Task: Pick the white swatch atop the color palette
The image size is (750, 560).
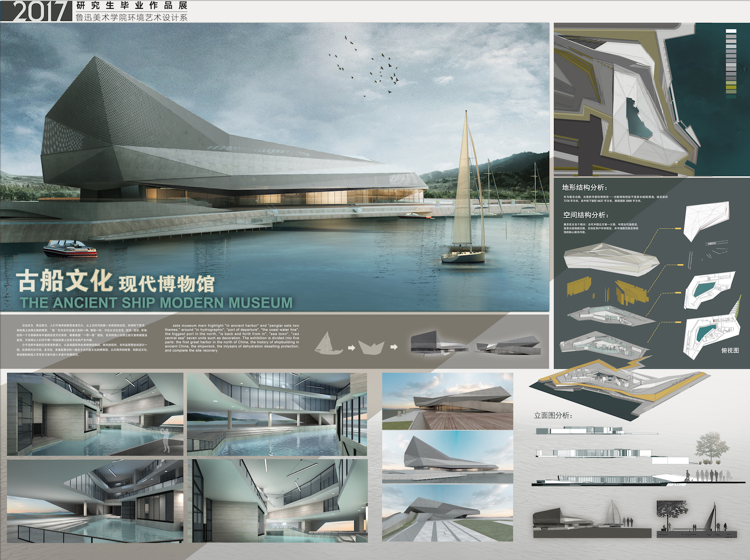Action: [x=731, y=31]
